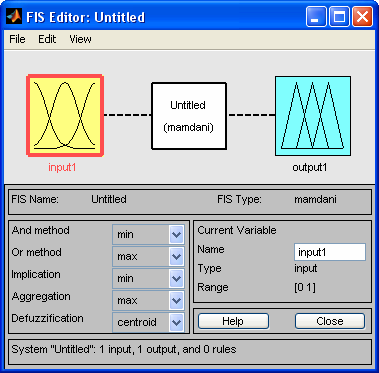Screen dimensions: 379x373
Task: Click the MATLAB logo in title bar
Action: click(x=14, y=16)
